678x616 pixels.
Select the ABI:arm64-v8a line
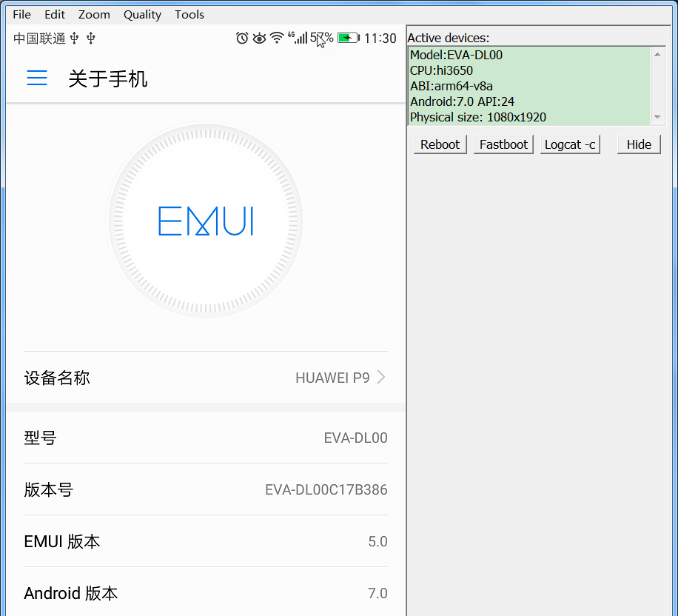point(452,86)
